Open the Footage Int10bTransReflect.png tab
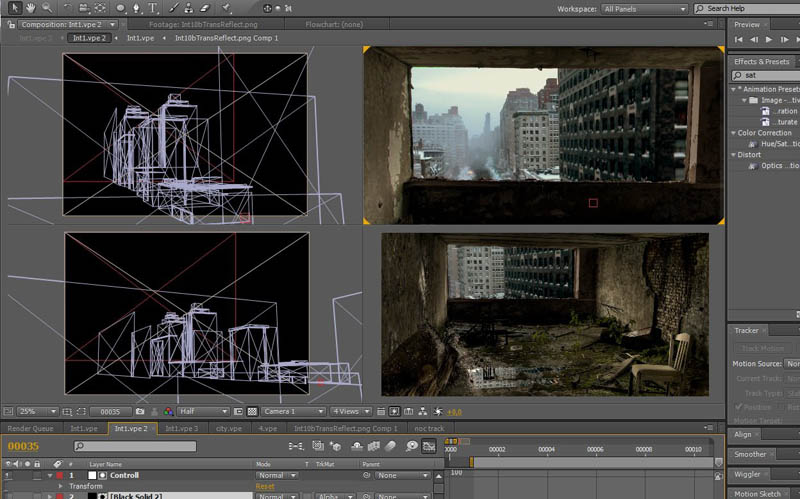The height and width of the screenshot is (499, 800). (x=203, y=24)
